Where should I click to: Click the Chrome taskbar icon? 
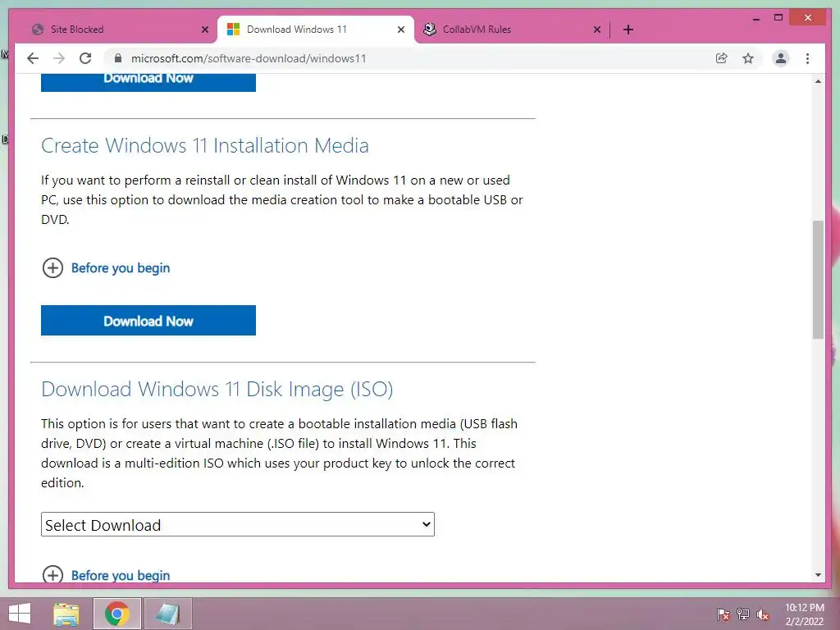point(117,614)
